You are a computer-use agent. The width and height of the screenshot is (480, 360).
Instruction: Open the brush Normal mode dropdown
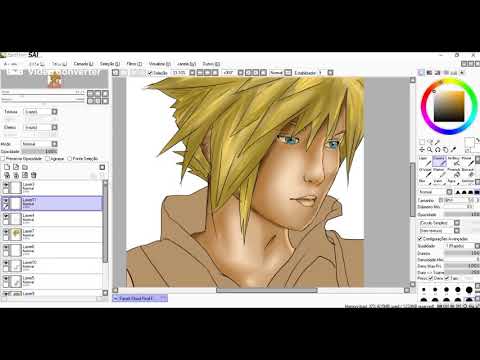coord(435,192)
